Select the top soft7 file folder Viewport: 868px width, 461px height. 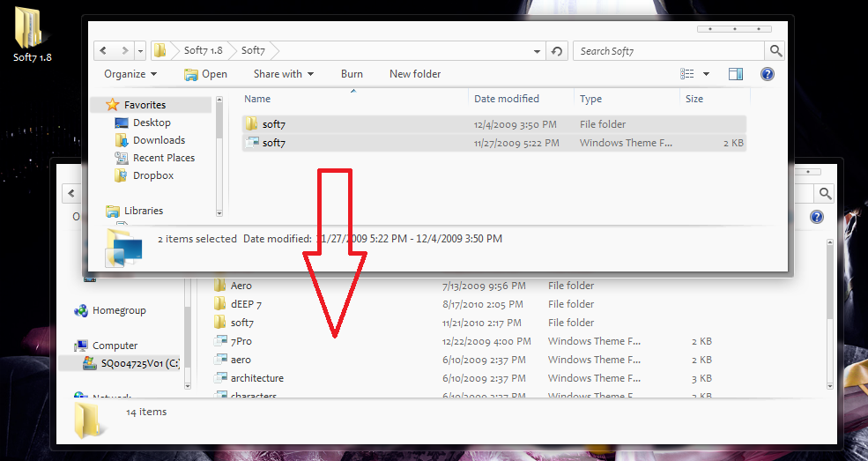[273, 124]
